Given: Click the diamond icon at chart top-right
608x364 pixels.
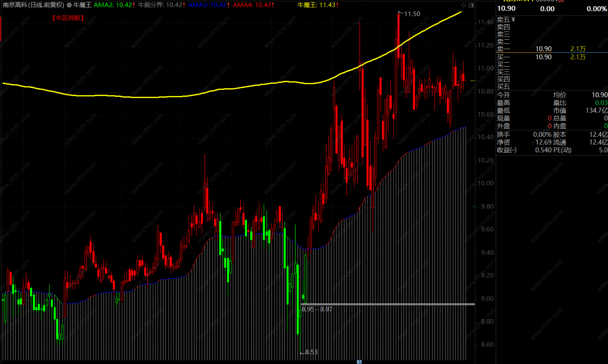Looking at the screenshot, I should pyautogui.click(x=464, y=5).
